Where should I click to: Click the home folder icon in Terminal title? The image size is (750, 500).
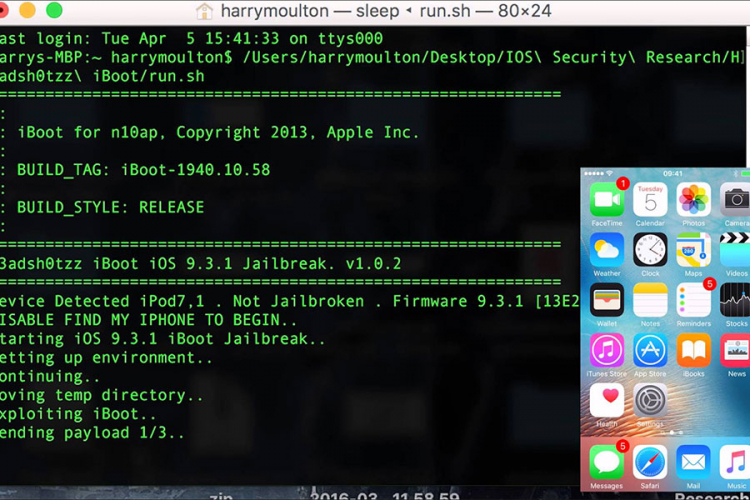coord(204,11)
